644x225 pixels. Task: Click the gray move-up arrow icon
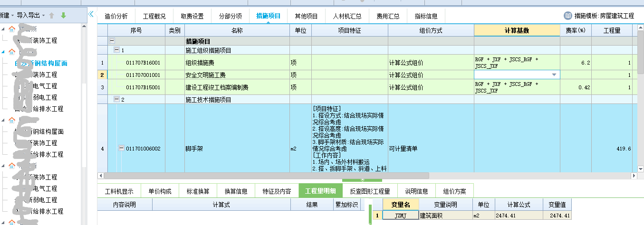point(52,15)
